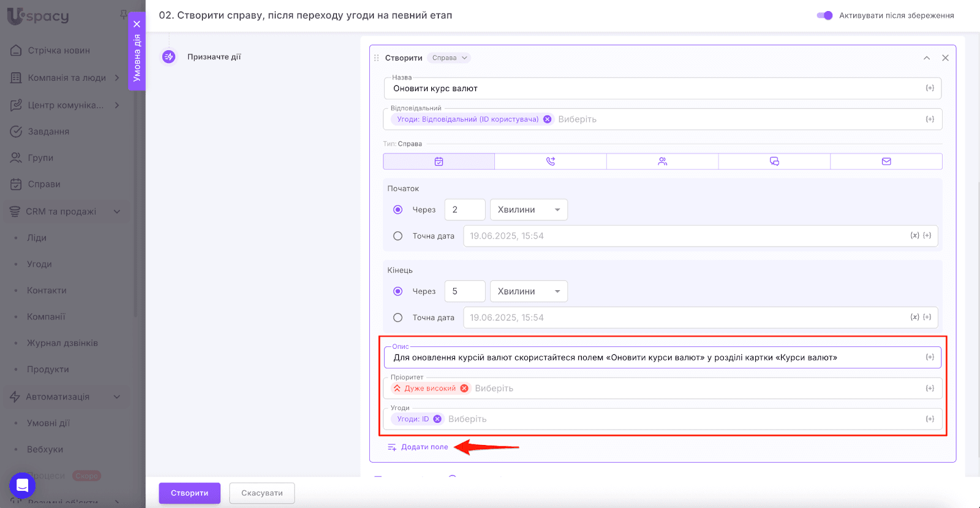Open the 'Справа' entity type dropdown
Screen dimensions: 980x508
point(450,58)
